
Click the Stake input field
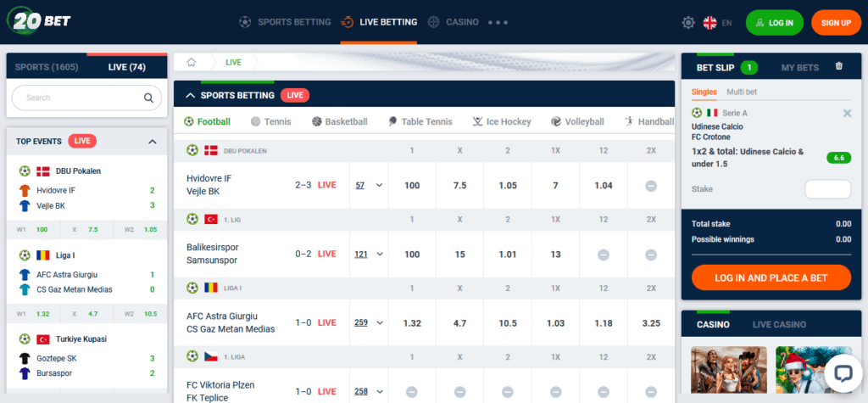pyautogui.click(x=827, y=189)
